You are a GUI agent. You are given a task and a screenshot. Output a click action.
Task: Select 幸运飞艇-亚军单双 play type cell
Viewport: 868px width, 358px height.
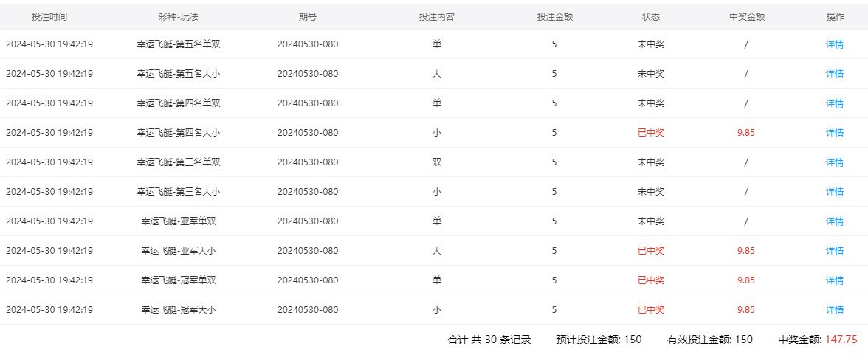click(x=178, y=221)
